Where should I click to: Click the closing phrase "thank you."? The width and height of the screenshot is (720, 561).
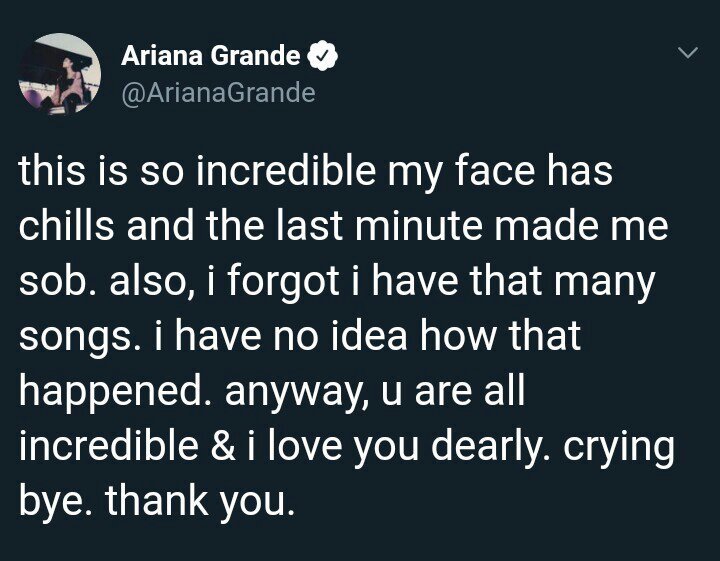[199, 502]
